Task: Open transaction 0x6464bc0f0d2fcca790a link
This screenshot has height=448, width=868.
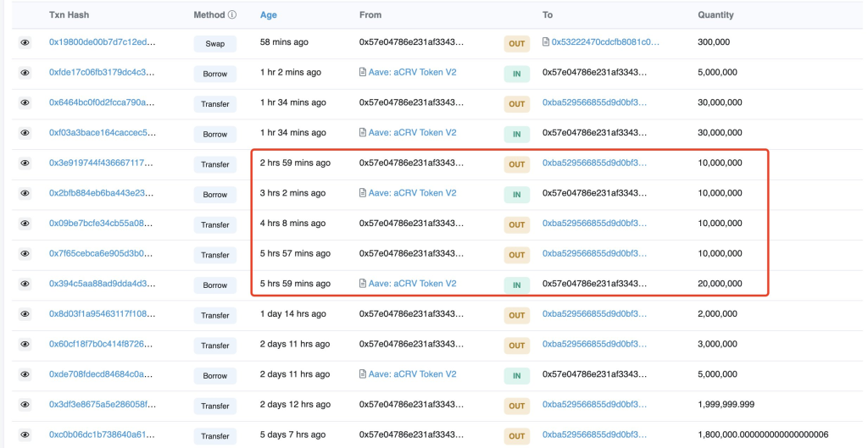Action: [103, 102]
